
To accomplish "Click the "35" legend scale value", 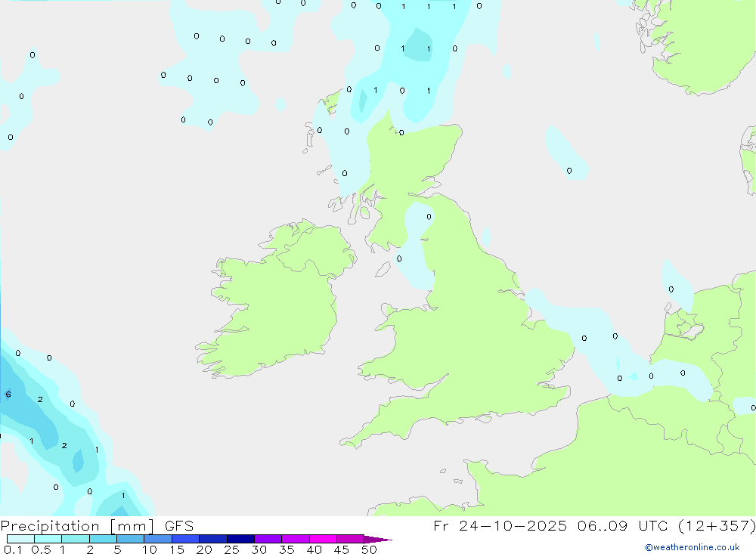I will pos(287,549).
